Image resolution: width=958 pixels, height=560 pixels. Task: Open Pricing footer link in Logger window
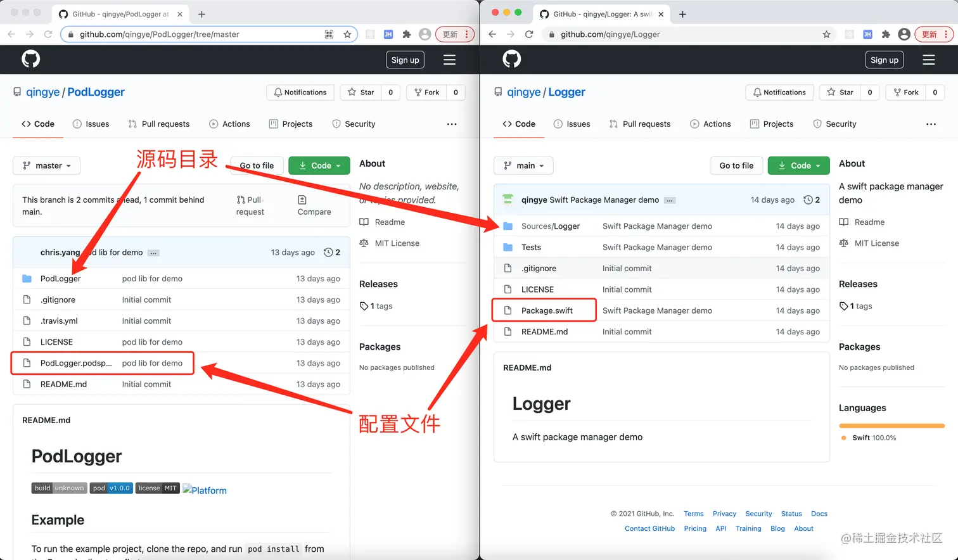[695, 528]
